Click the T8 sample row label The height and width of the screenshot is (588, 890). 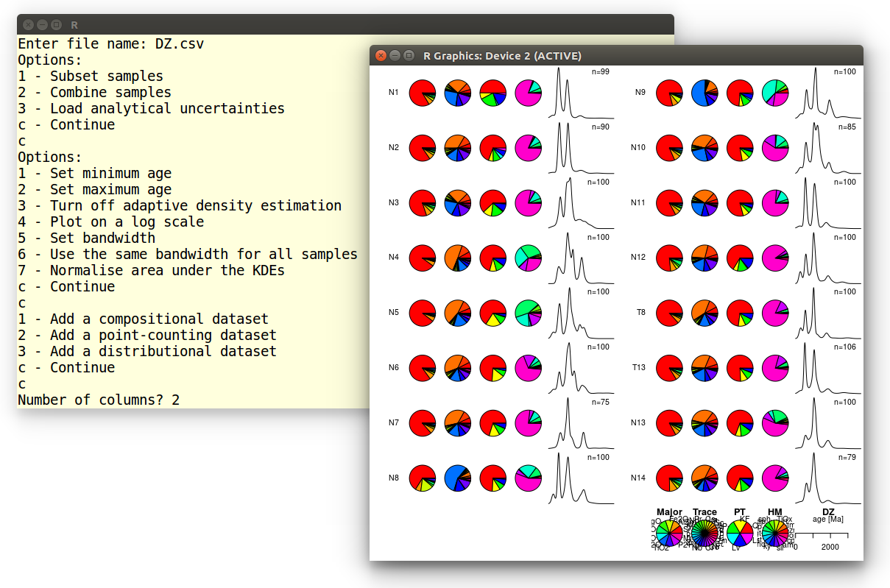coord(640,313)
